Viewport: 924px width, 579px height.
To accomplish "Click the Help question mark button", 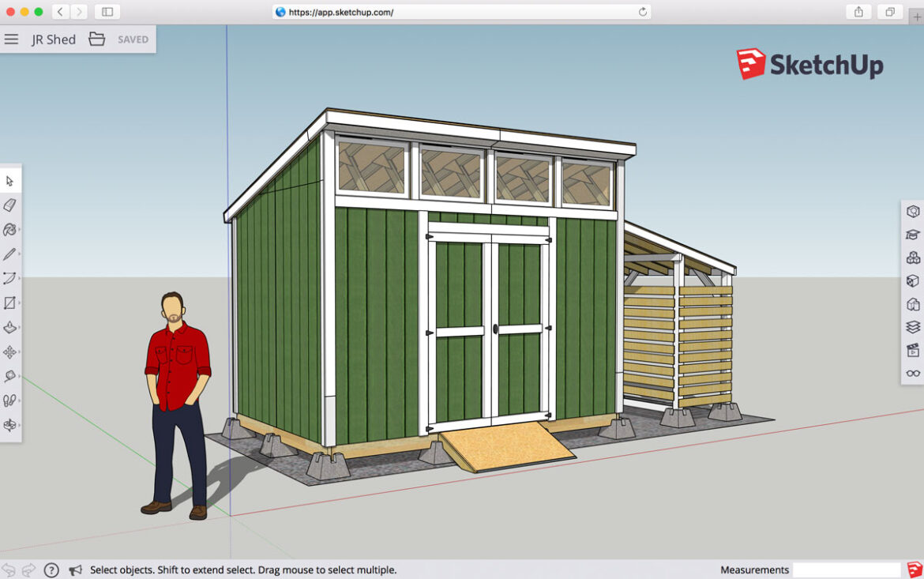I will click(52, 570).
